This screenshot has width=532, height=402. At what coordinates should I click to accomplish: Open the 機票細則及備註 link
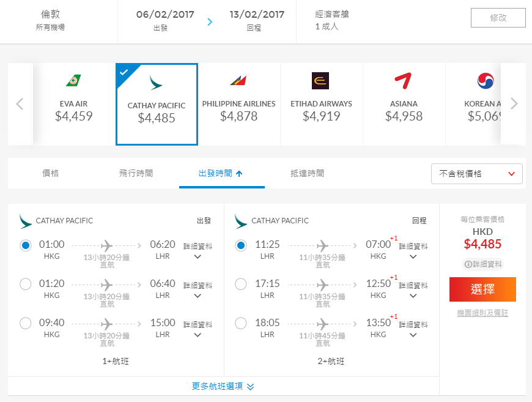482,313
